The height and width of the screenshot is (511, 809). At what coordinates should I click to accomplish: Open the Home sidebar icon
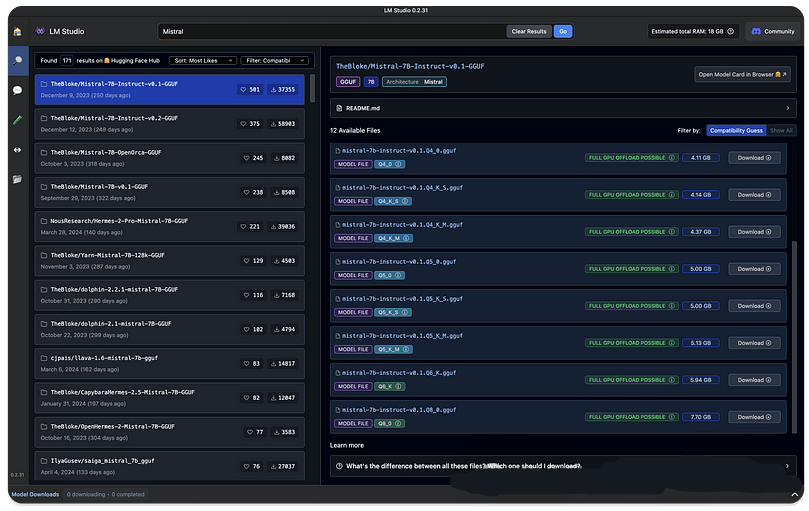pyautogui.click(x=18, y=31)
